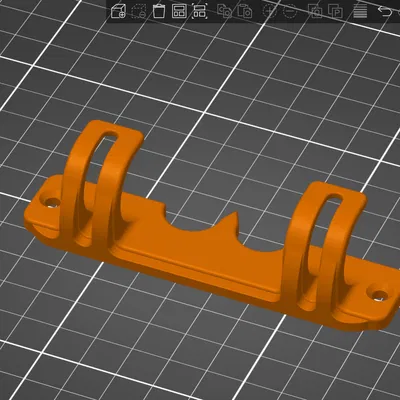Image resolution: width=400 pixels, height=400 pixels.
Task: Click the Split to objects icon
Action: pos(315,11)
